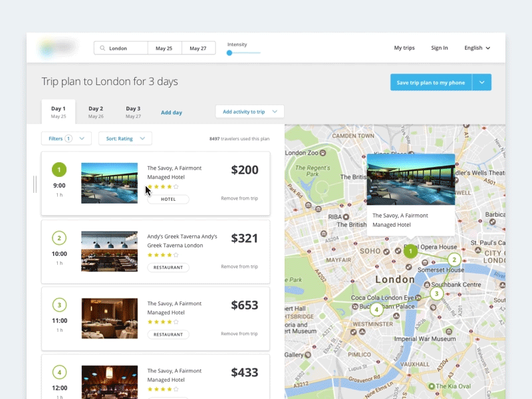Click map marker 2 near Somerset House
This screenshot has height=399, width=532.
tap(454, 259)
